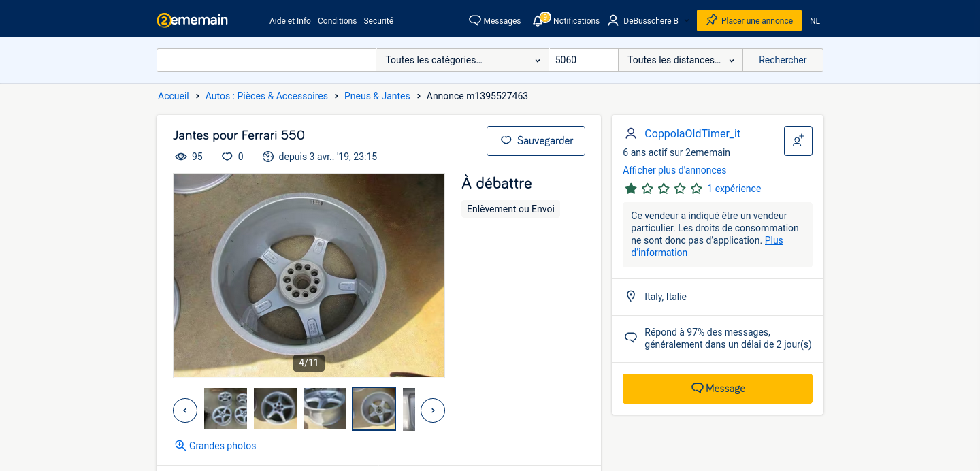
Task: Focus the search keyword input field
Action: point(266,60)
